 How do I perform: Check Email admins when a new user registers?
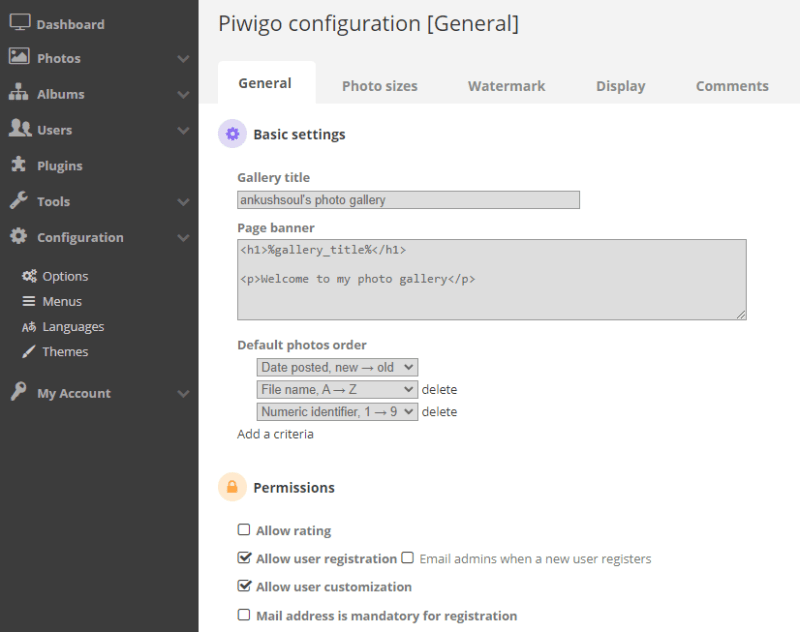pos(407,558)
